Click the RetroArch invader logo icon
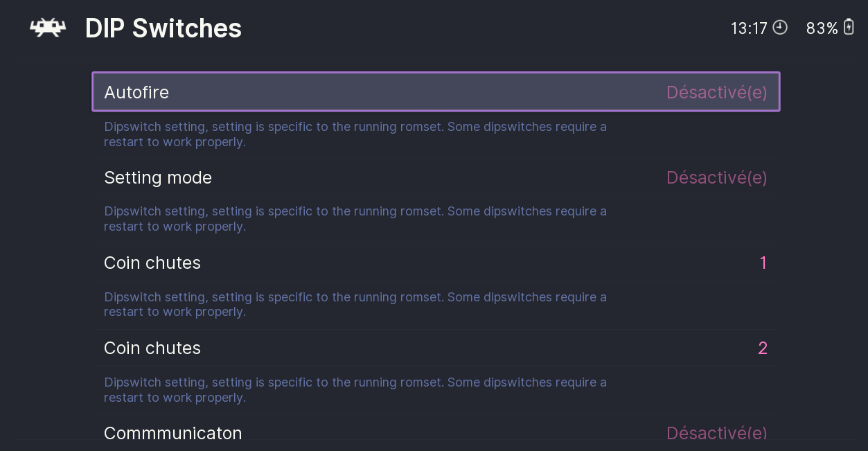The width and height of the screenshot is (868, 451). (x=48, y=28)
